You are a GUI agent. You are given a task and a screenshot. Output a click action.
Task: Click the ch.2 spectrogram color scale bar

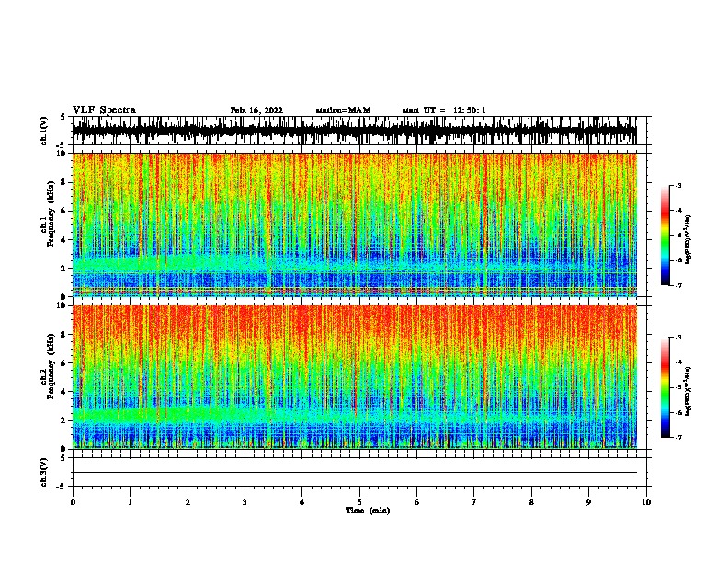[665, 387]
